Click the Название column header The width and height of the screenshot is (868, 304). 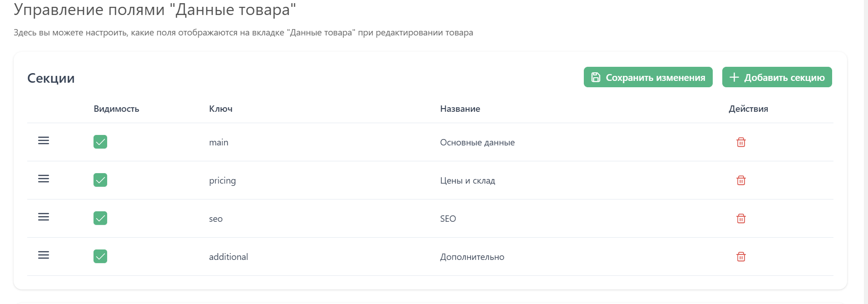coord(460,109)
